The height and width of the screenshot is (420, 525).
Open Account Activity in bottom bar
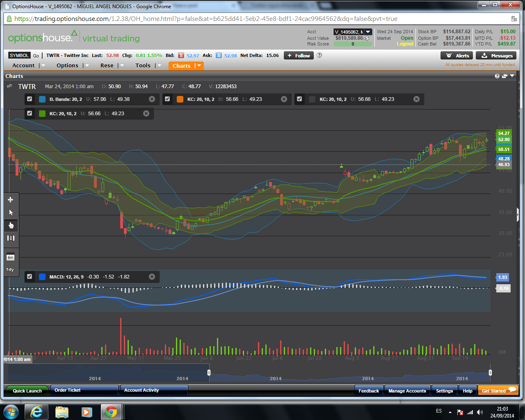pyautogui.click(x=154, y=390)
